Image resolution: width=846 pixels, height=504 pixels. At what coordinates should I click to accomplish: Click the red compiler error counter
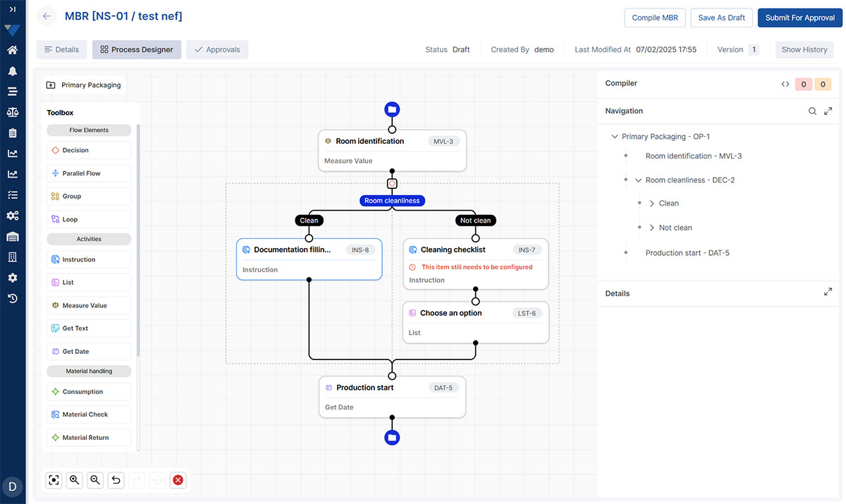(x=804, y=84)
